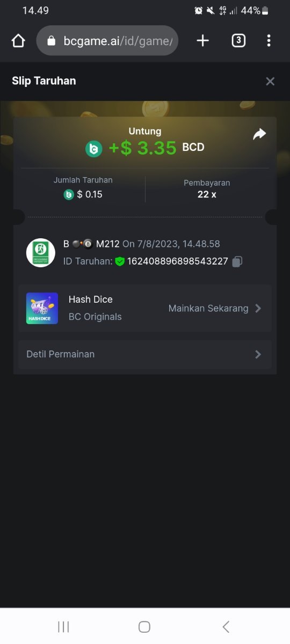Tap the browser home icon
This screenshot has width=290, height=644.
18,41
